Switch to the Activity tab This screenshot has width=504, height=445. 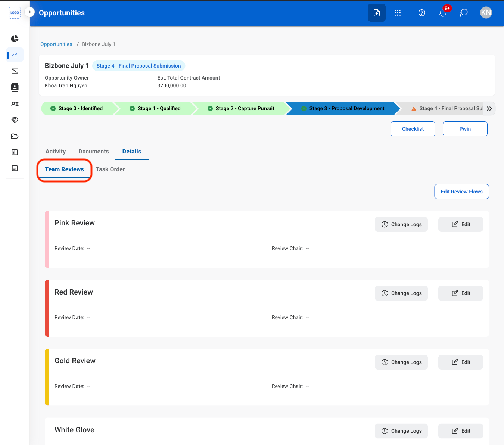56,152
